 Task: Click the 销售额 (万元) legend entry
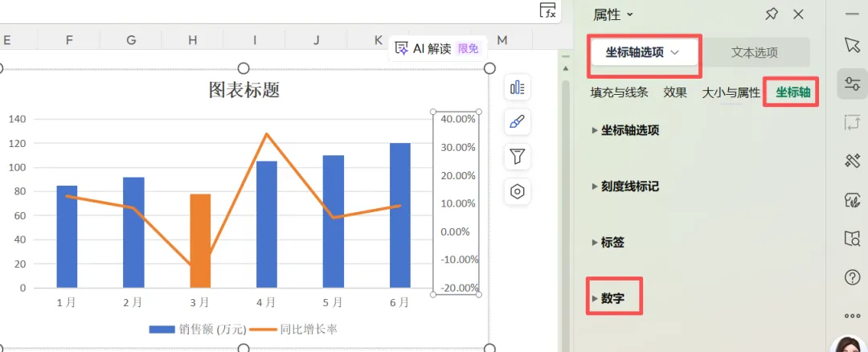[198, 329]
